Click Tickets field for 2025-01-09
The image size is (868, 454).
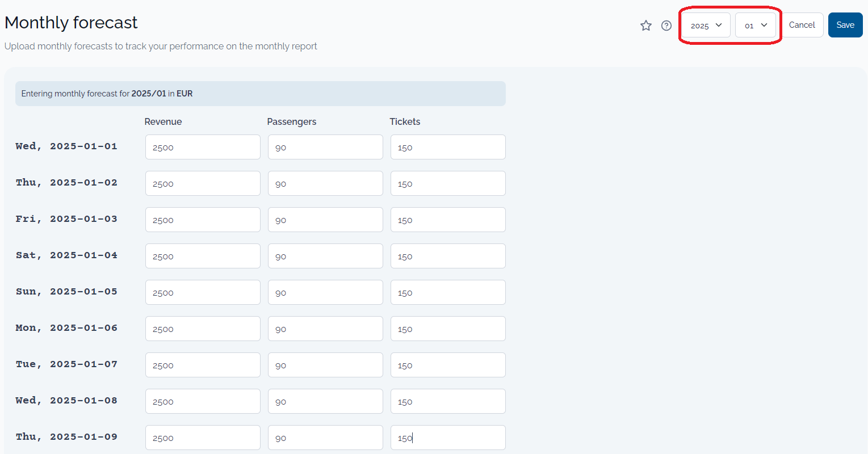(x=448, y=438)
